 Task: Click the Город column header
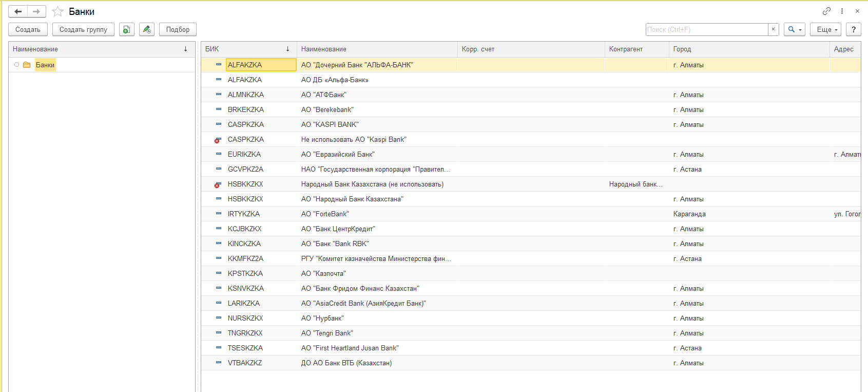(749, 49)
